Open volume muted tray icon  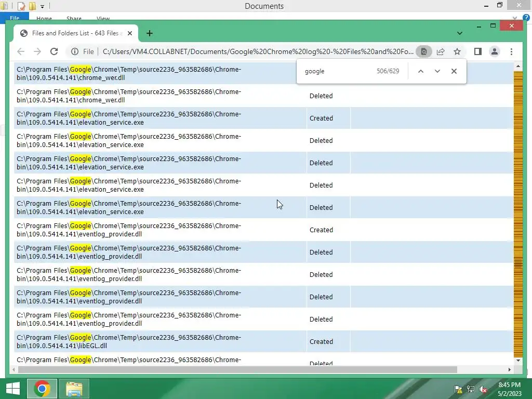pyautogui.click(x=483, y=389)
